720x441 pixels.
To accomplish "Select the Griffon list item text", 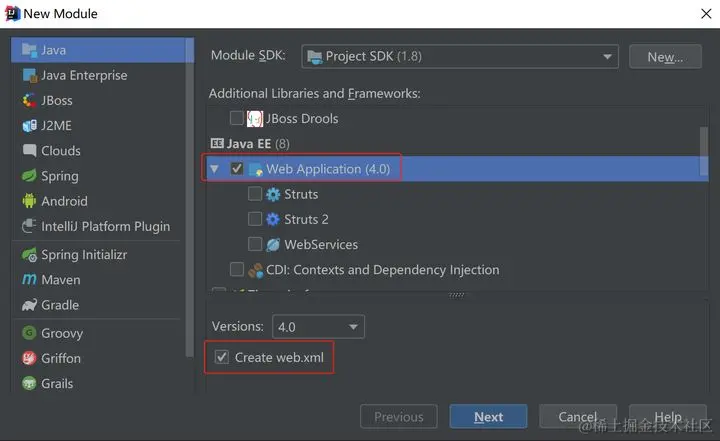I will tap(61, 358).
